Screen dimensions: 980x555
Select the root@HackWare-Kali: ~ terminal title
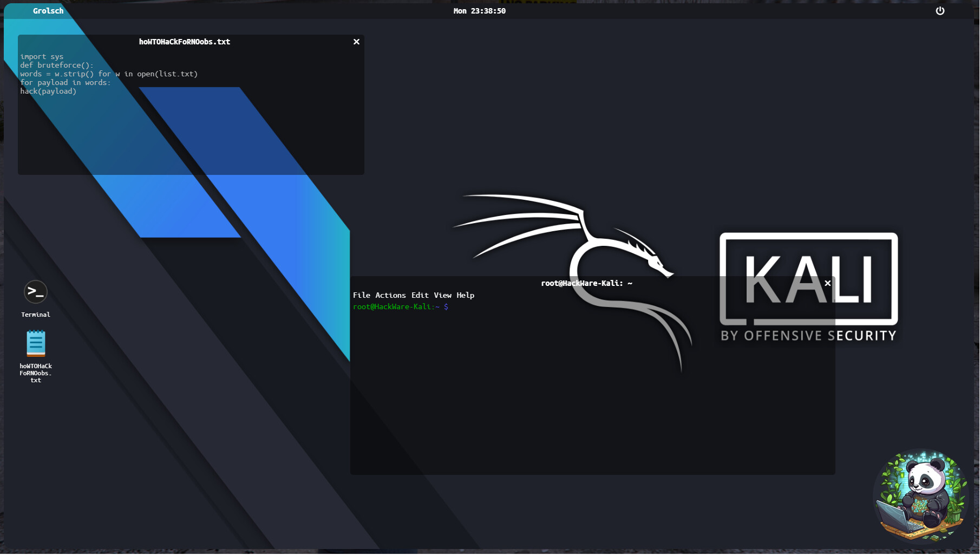(x=586, y=283)
